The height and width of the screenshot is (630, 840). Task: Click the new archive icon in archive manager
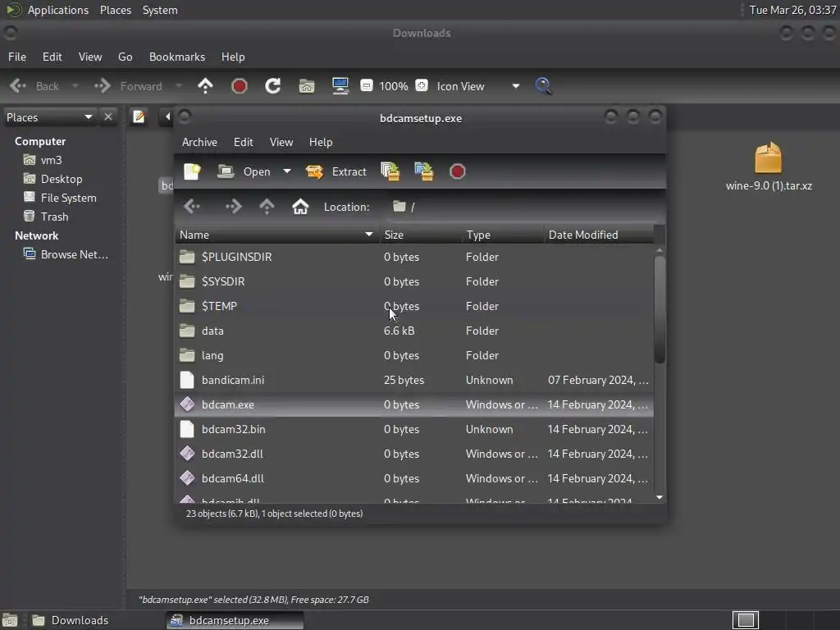pyautogui.click(x=192, y=171)
